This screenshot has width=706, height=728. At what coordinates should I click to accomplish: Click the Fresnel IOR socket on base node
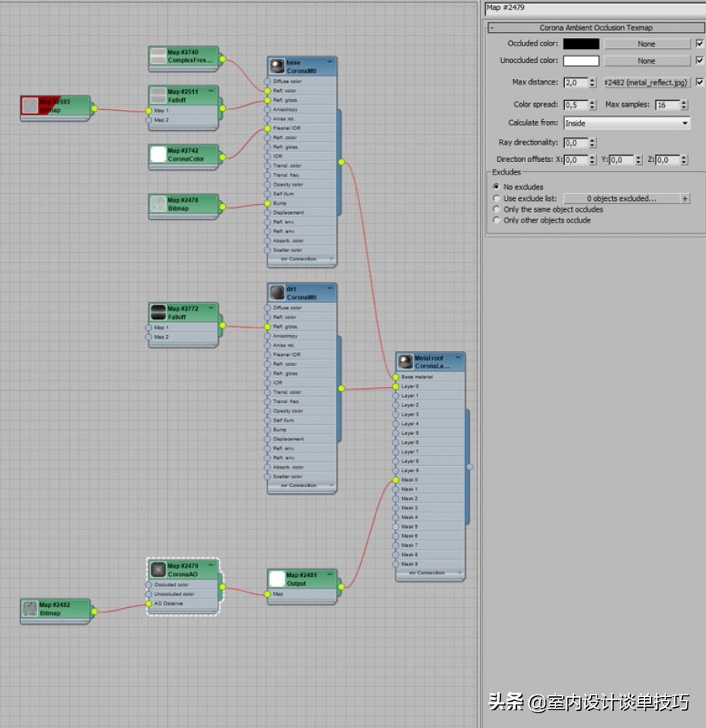coord(268,128)
